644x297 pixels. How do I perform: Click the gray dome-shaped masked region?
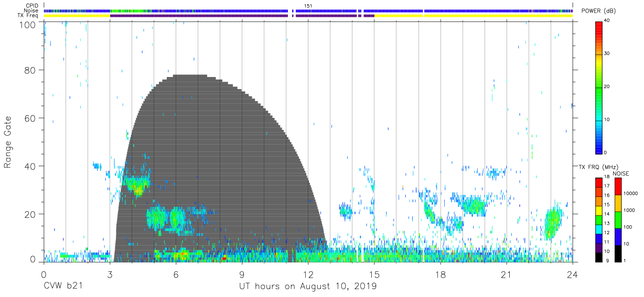coord(220,168)
